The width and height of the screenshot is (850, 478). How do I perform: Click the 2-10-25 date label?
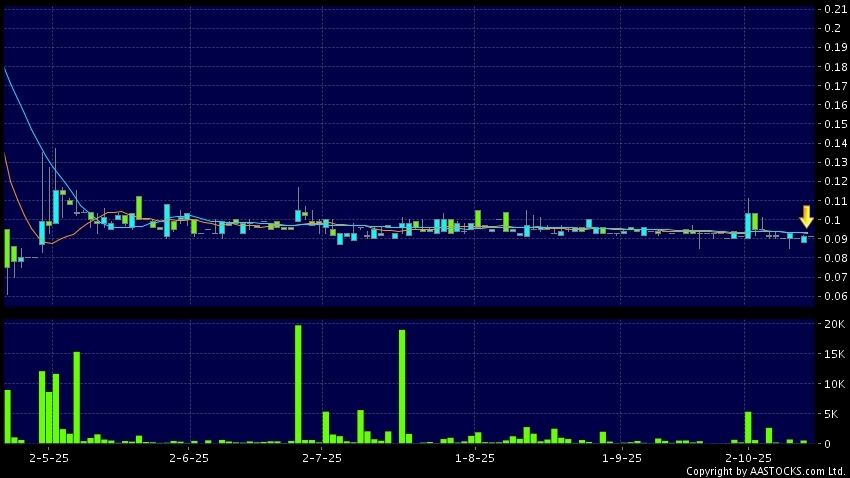tap(747, 457)
